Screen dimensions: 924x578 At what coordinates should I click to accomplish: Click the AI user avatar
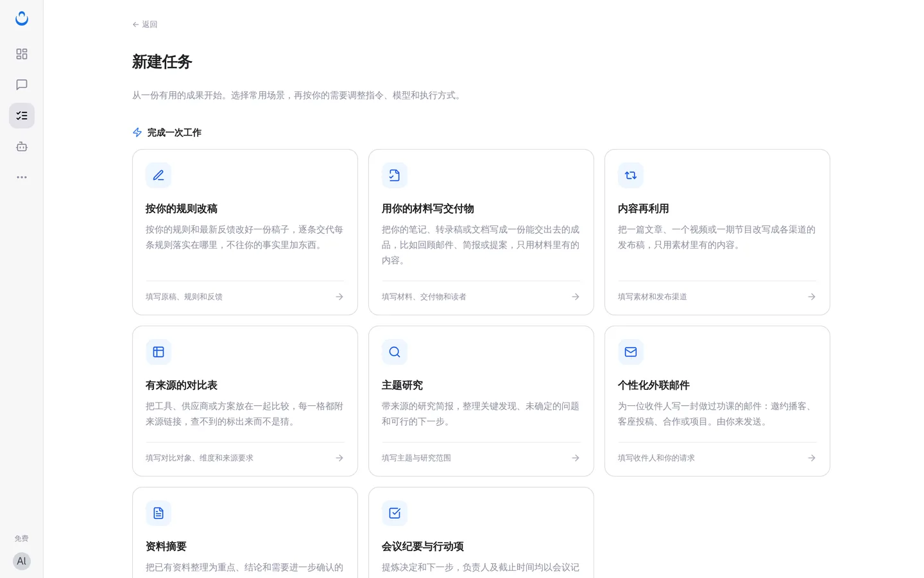[22, 561]
